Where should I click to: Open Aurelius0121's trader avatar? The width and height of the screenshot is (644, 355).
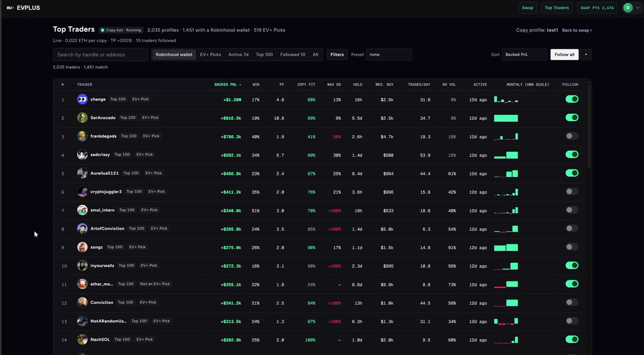click(x=82, y=173)
